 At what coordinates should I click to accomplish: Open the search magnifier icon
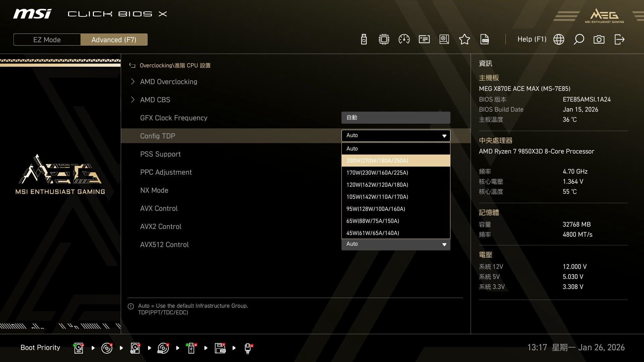[579, 40]
